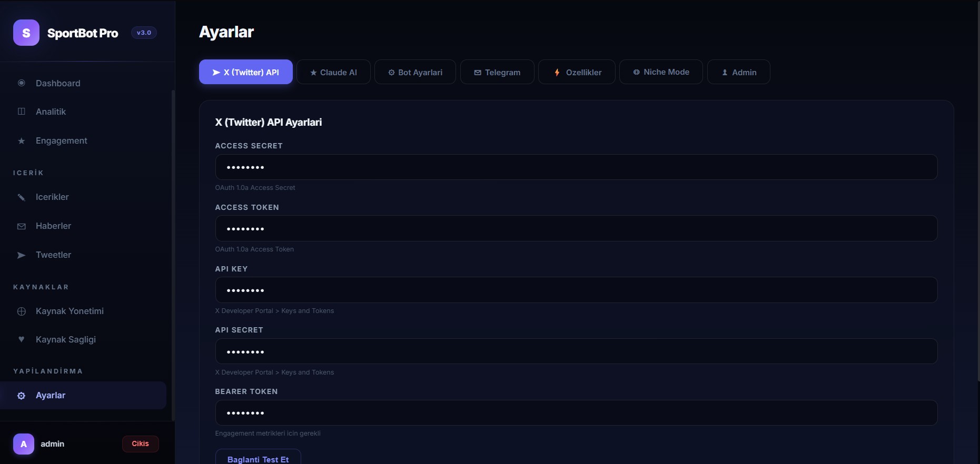
Task: Navigate to Tweetler page
Action: (83, 255)
